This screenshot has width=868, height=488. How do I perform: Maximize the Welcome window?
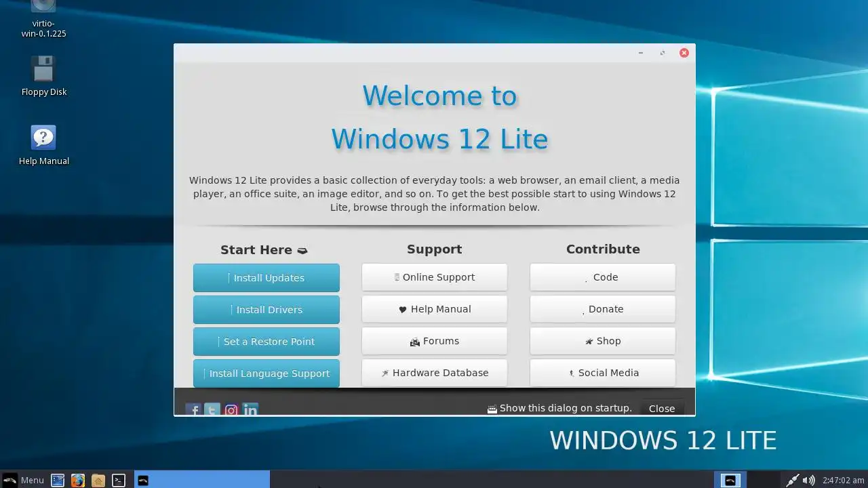pyautogui.click(x=663, y=53)
